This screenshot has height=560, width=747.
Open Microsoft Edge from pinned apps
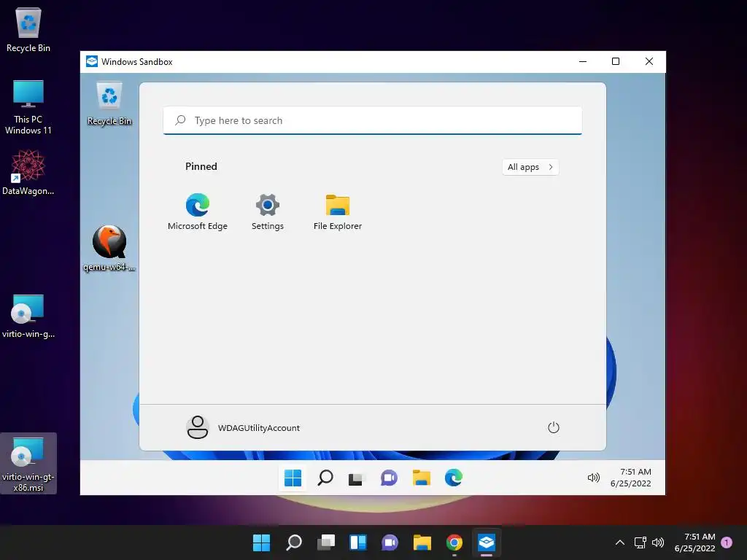pos(197,211)
